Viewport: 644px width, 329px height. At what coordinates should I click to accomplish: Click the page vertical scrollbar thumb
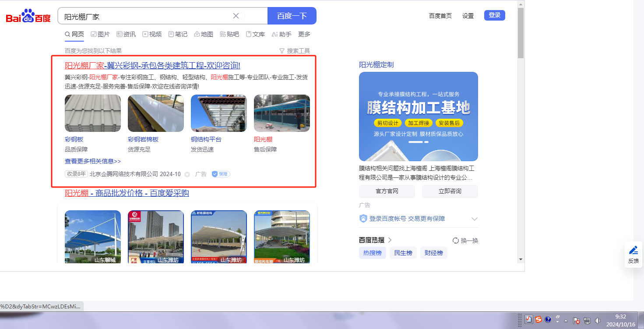coord(521,33)
